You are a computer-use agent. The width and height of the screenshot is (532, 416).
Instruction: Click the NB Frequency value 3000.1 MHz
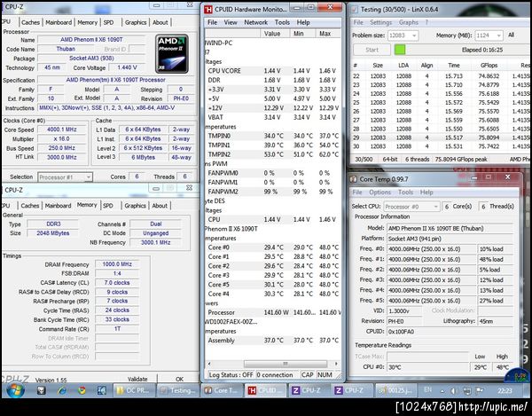pos(155,243)
